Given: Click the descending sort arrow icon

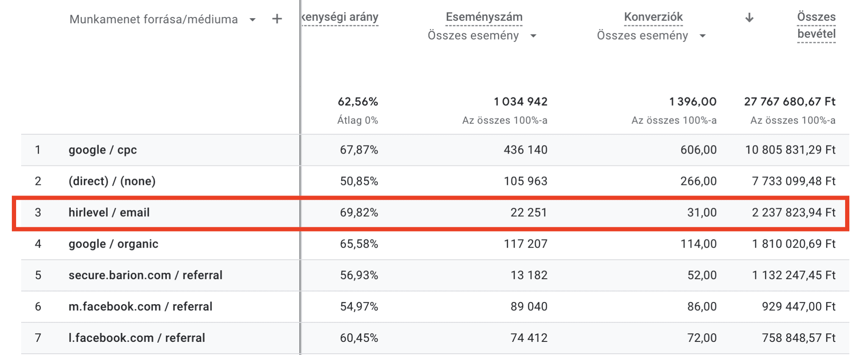Looking at the screenshot, I should tap(749, 17).
